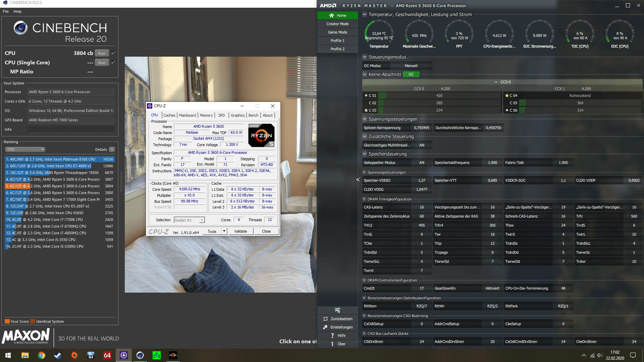This screenshot has height=362, width=644.
Task: Switch to the Caches tab in CPU-Z
Action: 169,115
